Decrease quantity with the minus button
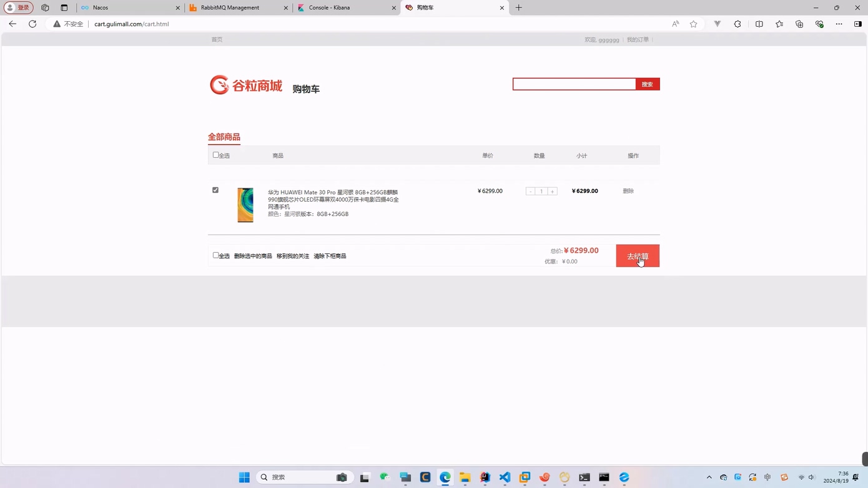 click(530, 192)
